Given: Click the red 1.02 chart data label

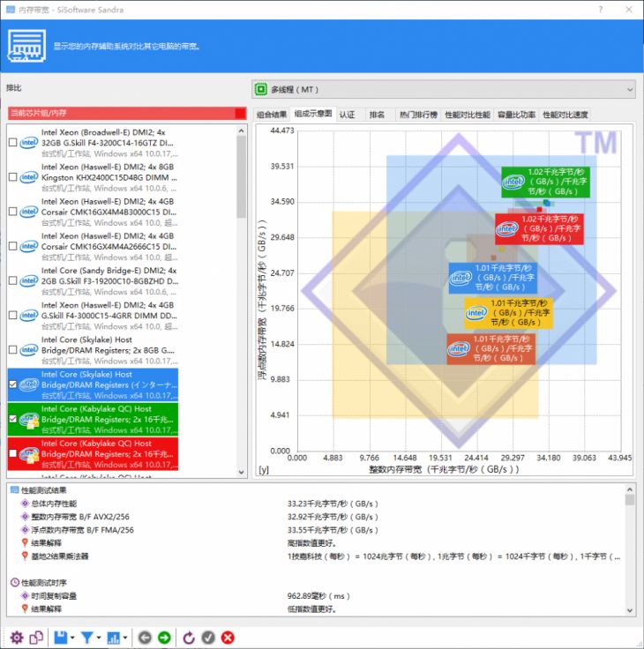Looking at the screenshot, I should coord(539,229).
